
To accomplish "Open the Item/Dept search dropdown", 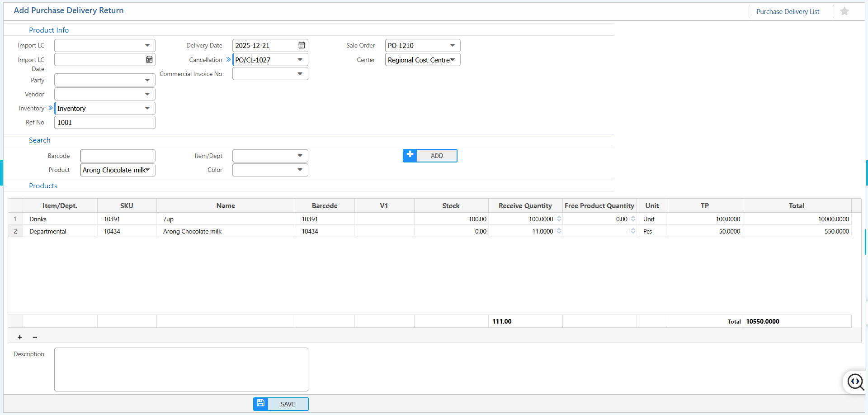I will coord(299,155).
